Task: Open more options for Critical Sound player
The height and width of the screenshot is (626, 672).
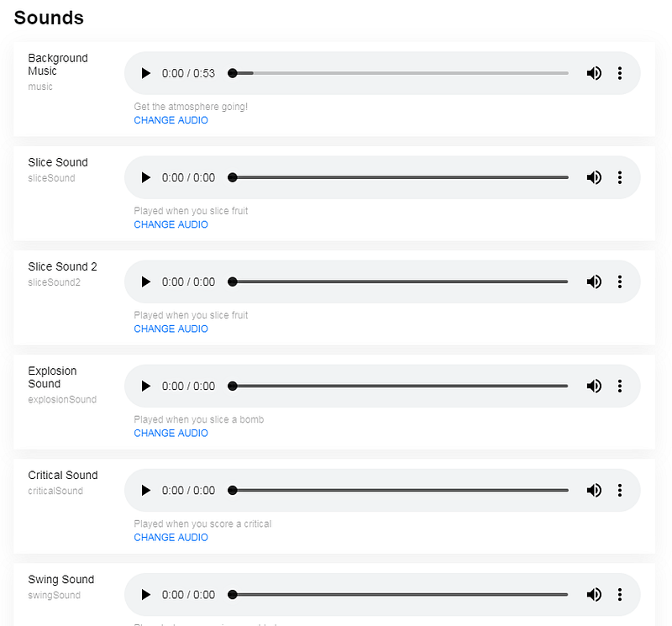Action: point(620,491)
